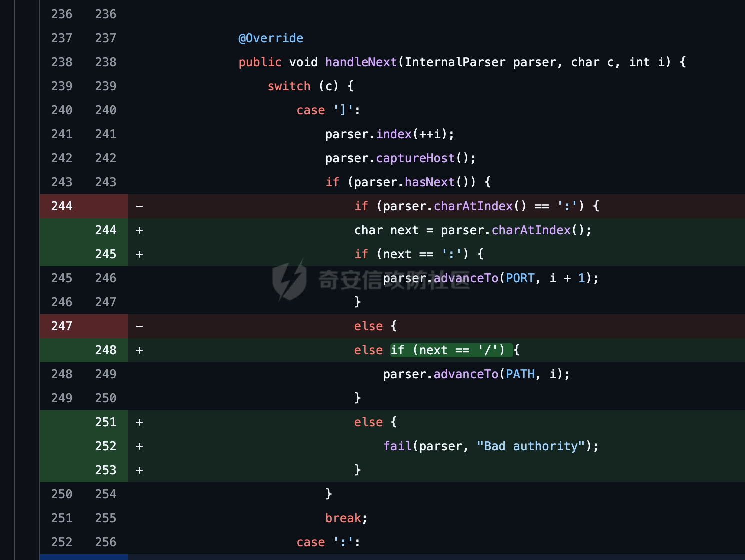Click old line number 247 on removed 'else {'
The height and width of the screenshot is (560, 745).
click(62, 326)
